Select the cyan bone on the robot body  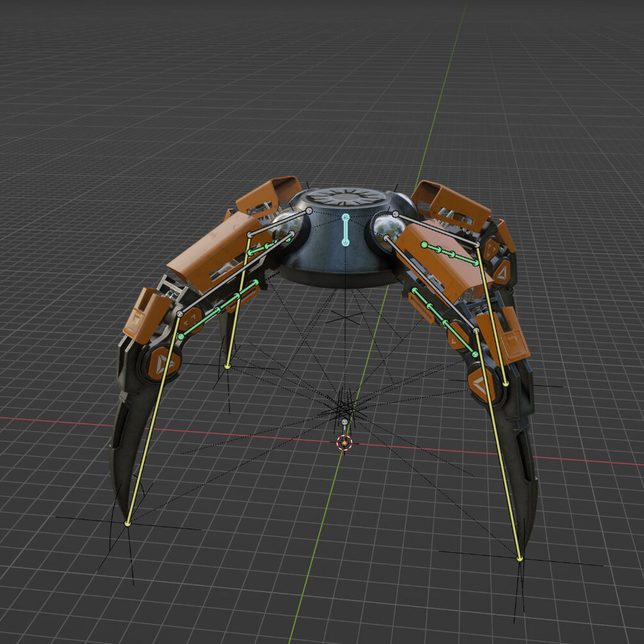[345, 229]
